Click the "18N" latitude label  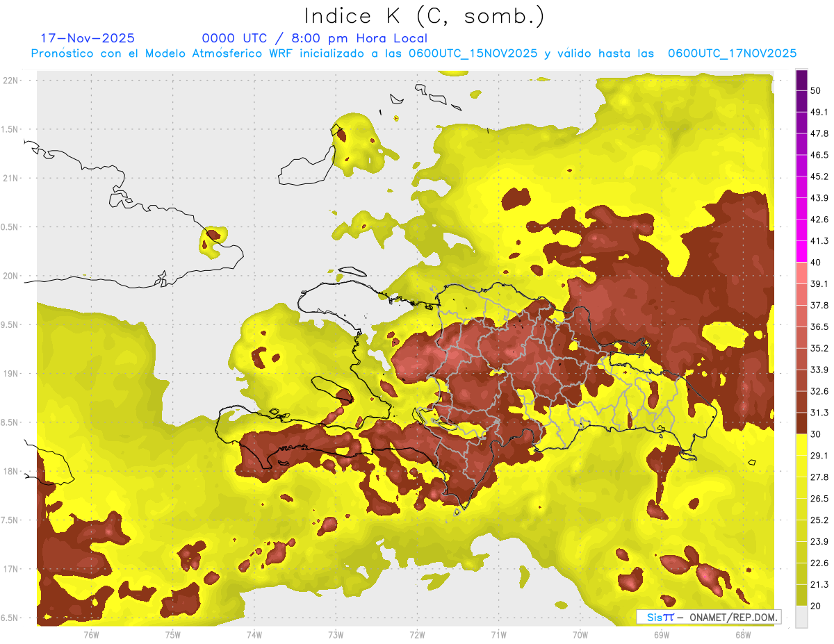point(10,472)
